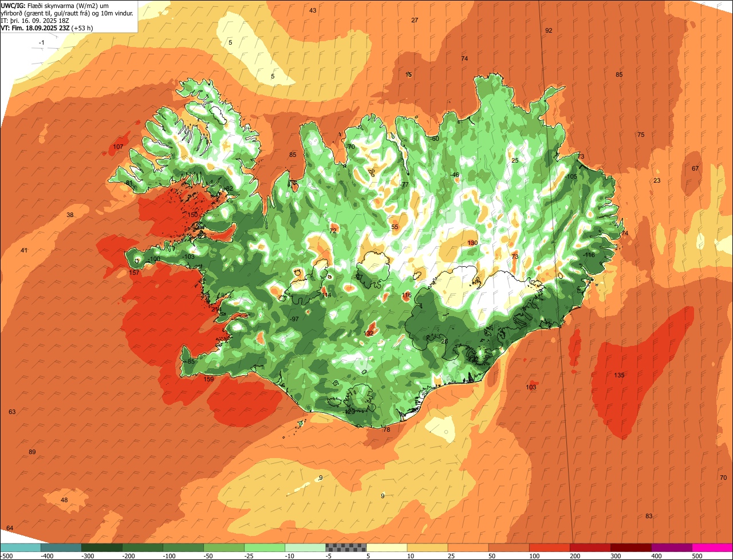
Task: Click the flux value '92' on the map
Action: point(549,30)
